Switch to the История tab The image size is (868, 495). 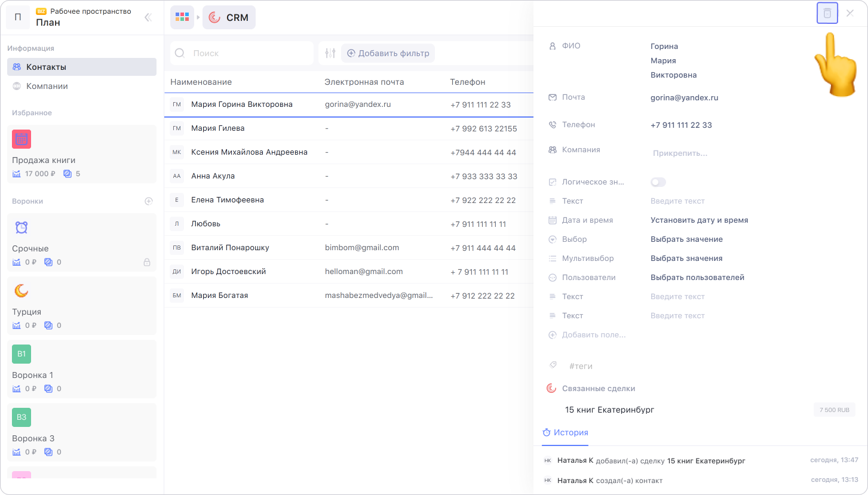[x=565, y=433]
